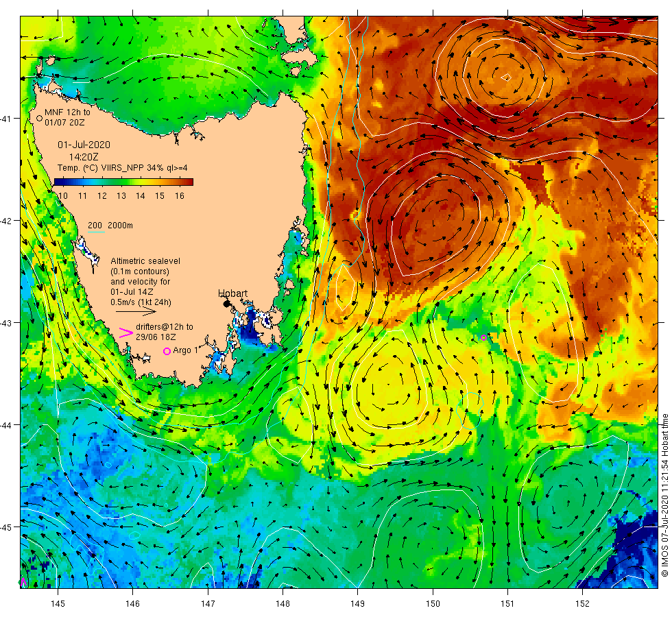Click the 'Altimetric sealevel' legend text

pyautogui.click(x=145, y=261)
